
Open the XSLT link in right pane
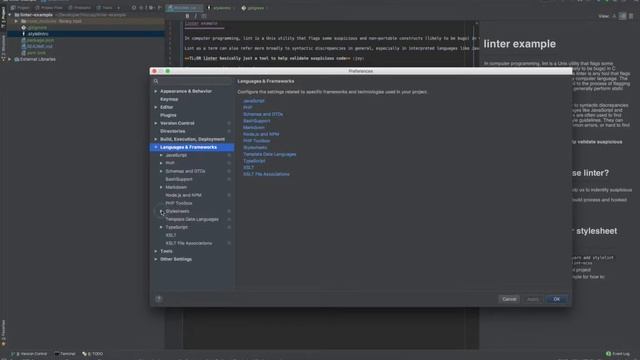(x=248, y=167)
